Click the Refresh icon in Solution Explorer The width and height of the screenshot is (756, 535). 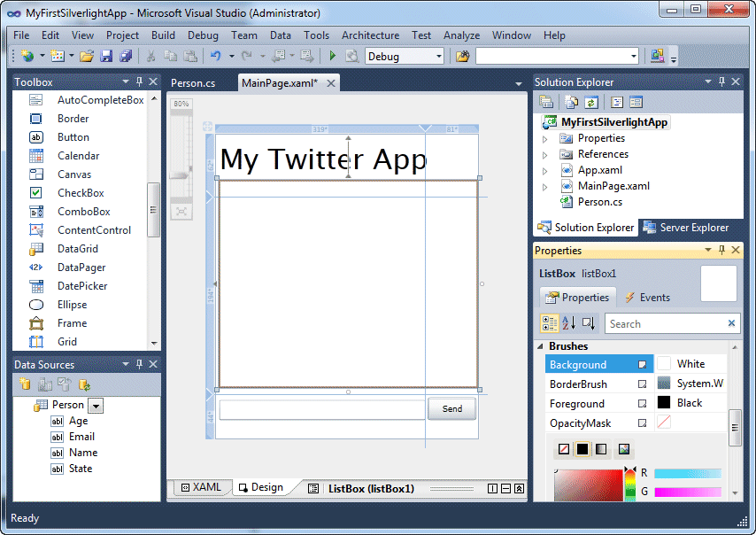point(591,102)
